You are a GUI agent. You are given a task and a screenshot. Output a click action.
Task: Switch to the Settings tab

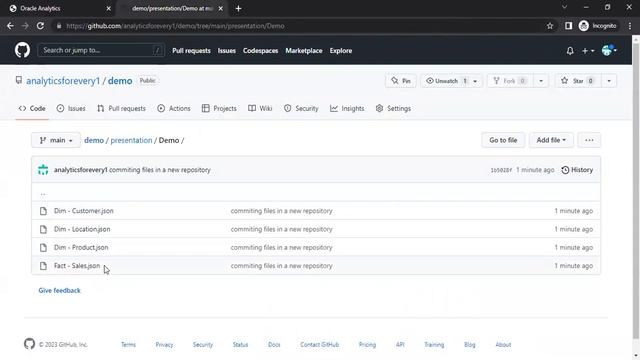393,109
